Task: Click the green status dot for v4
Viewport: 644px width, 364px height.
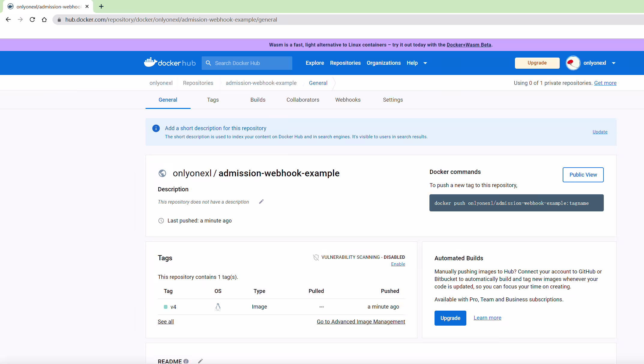Action: [x=166, y=307]
